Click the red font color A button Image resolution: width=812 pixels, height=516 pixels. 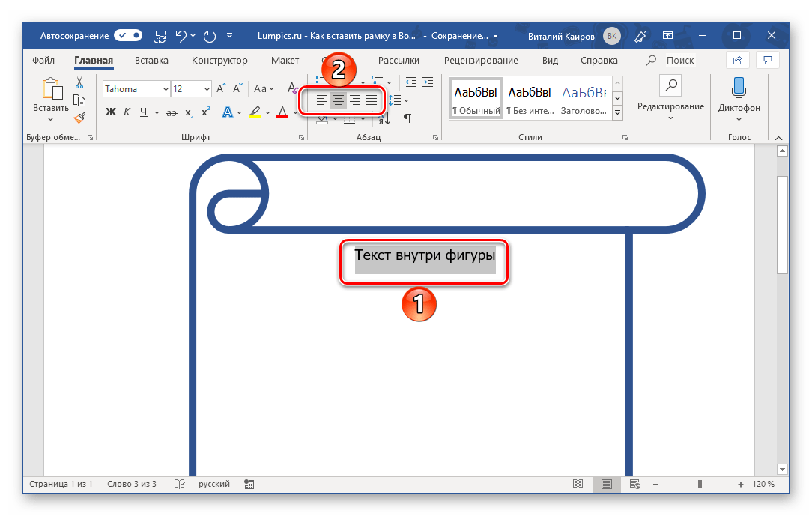click(282, 112)
